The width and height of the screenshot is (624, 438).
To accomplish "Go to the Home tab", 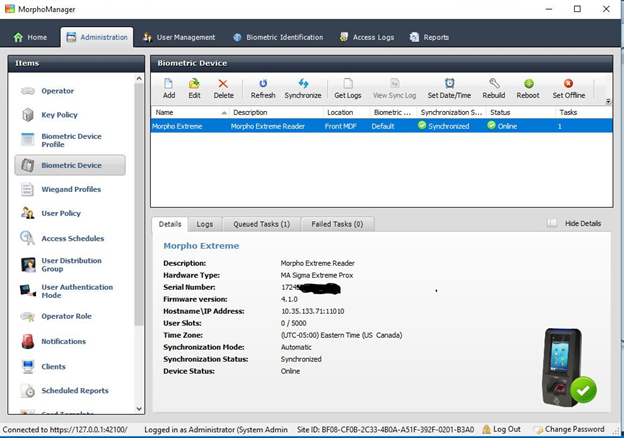I will [x=30, y=37].
